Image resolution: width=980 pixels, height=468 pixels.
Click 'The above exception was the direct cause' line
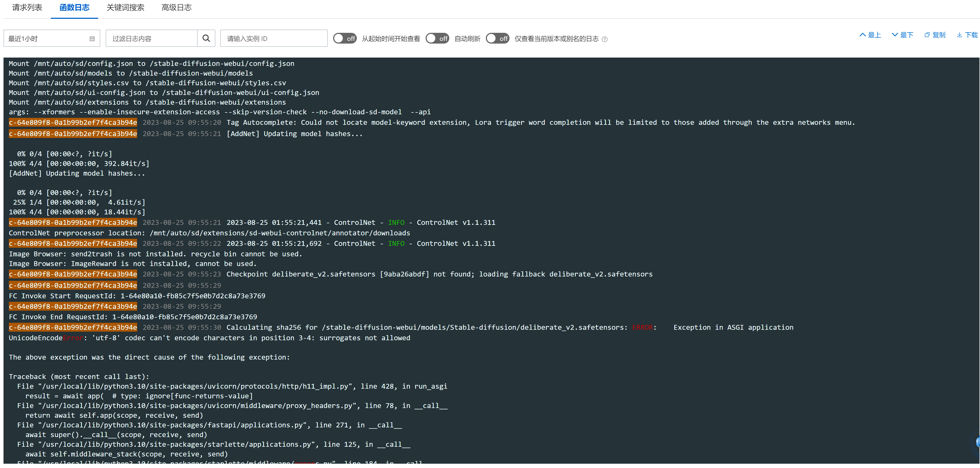click(149, 357)
